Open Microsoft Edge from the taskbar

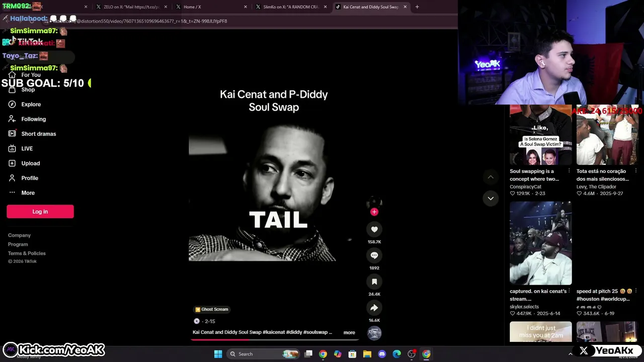pyautogui.click(x=397, y=354)
